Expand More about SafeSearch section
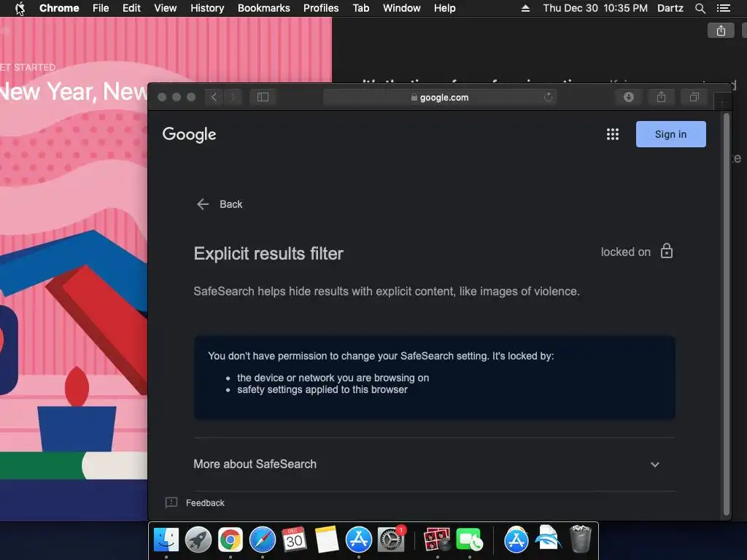Screen dimensions: 747x560 tap(434, 464)
